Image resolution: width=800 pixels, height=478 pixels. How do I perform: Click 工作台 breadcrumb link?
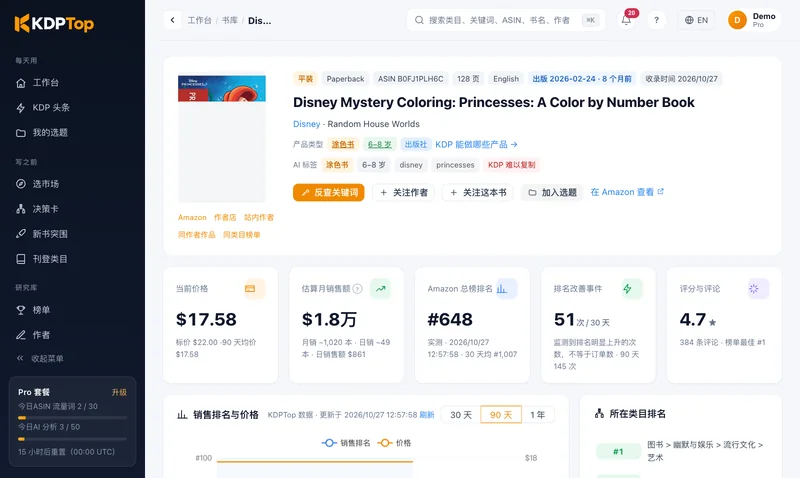(x=199, y=20)
